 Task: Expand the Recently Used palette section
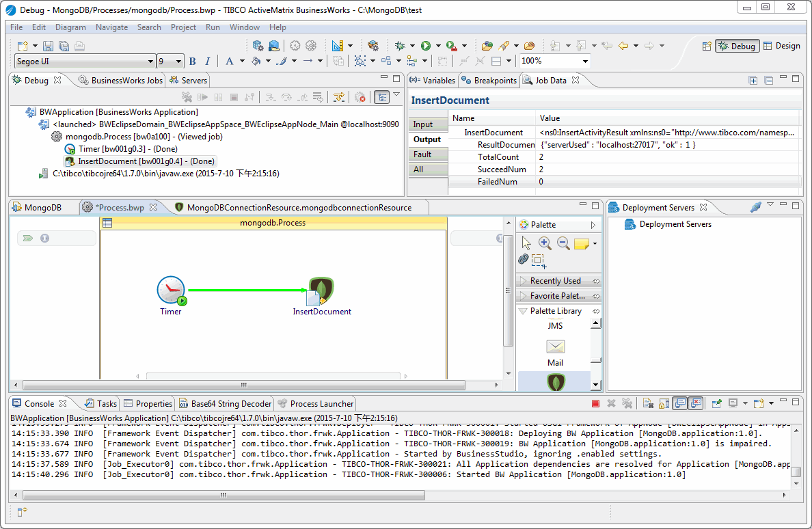point(555,281)
